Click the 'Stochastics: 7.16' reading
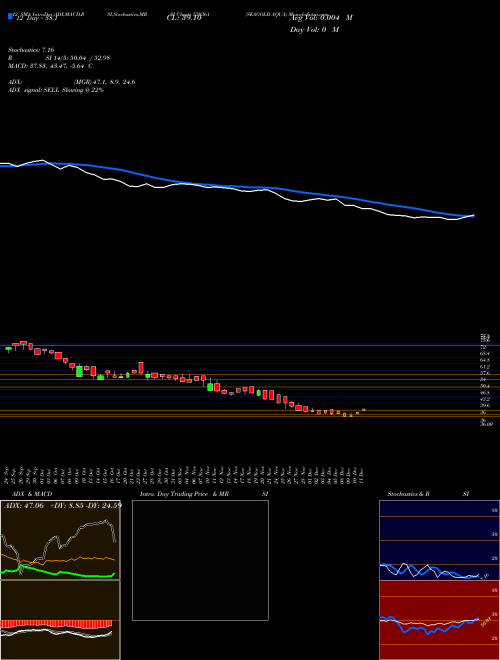This screenshot has width=500, height=660. pyautogui.click(x=31, y=50)
